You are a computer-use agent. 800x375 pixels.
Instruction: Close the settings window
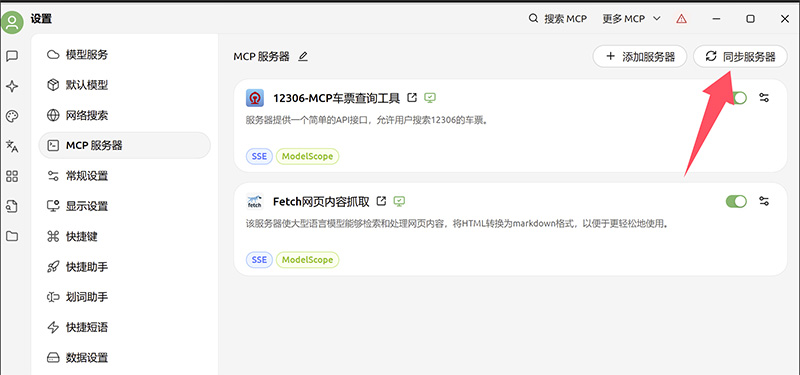coord(785,19)
